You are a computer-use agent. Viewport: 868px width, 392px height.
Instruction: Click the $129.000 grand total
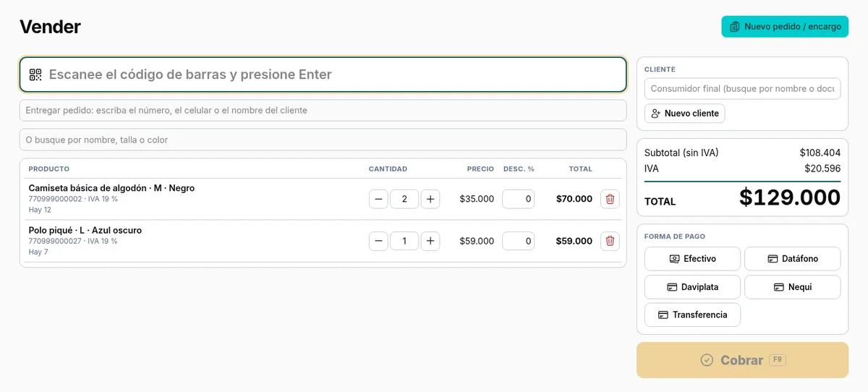tap(790, 197)
